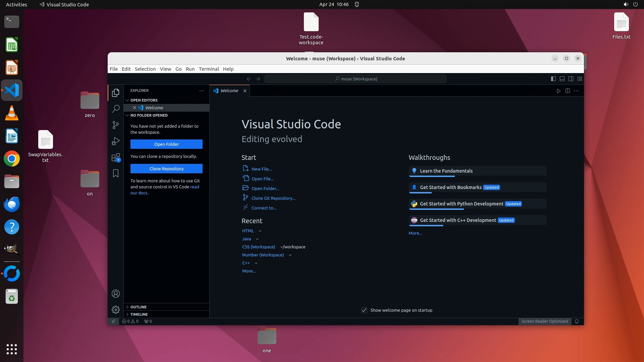Toggle Primary Side Bar layout icon
644x362 pixels.
coord(553,79)
